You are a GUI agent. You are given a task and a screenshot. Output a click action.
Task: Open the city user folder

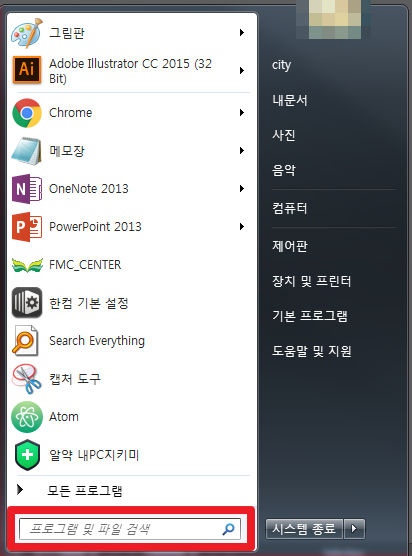coord(281,65)
